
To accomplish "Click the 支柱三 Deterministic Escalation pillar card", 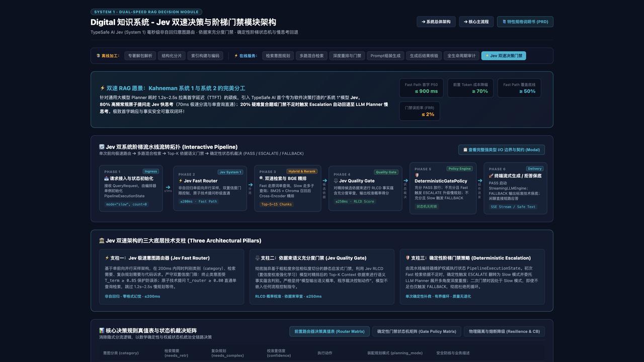I will [472, 277].
